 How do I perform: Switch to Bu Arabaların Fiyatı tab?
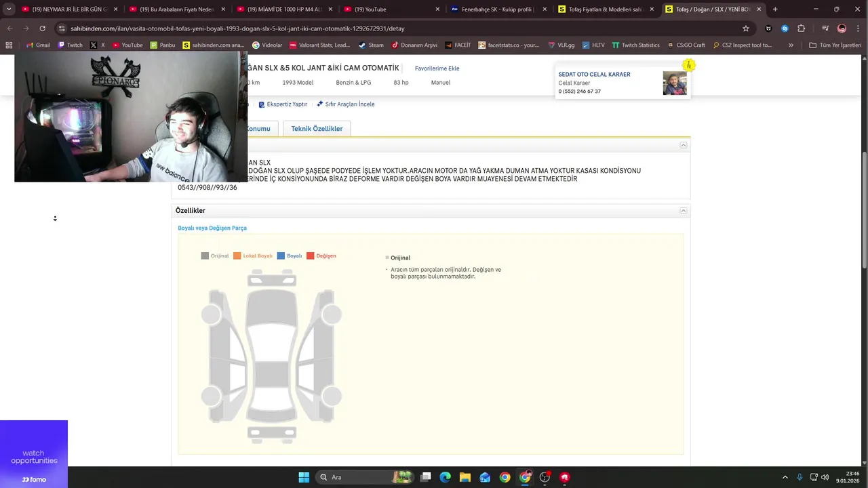[177, 9]
